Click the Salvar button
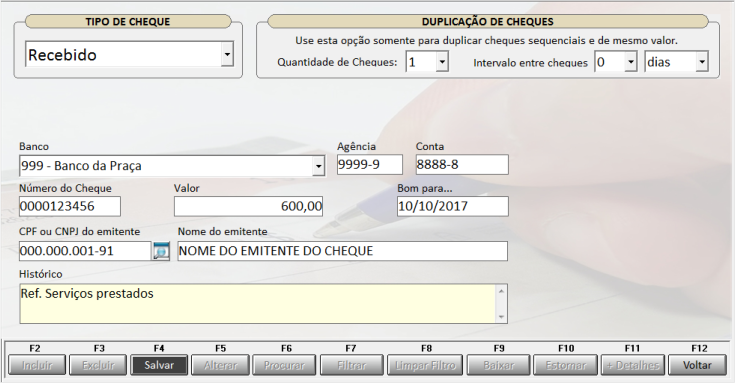Image resolution: width=735 pixels, height=383 pixels. [x=159, y=365]
